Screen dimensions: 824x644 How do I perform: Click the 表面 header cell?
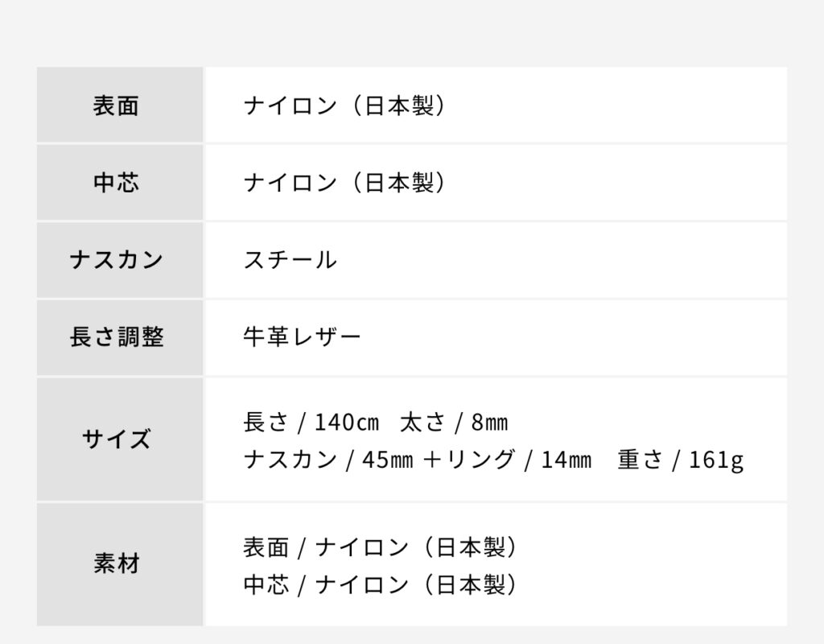tap(120, 105)
